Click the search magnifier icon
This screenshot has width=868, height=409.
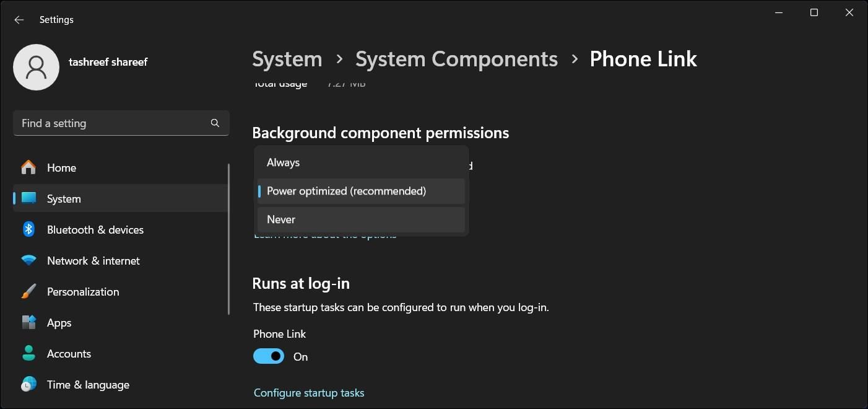point(215,123)
